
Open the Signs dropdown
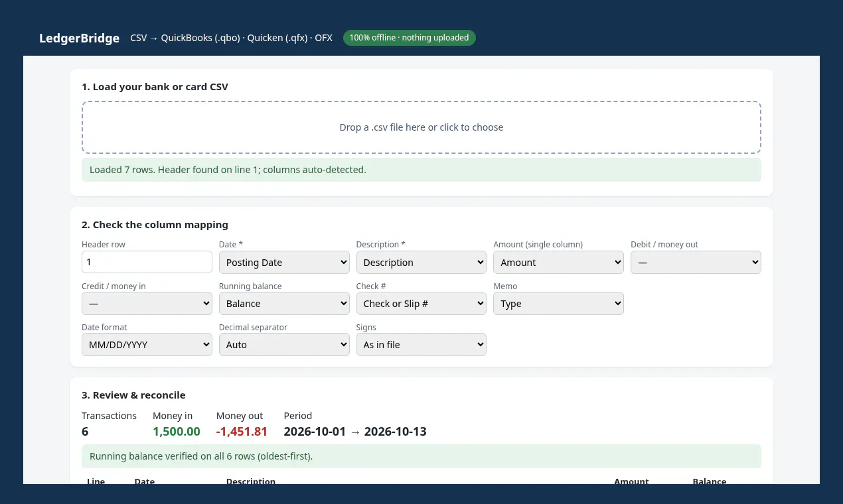pyautogui.click(x=421, y=344)
